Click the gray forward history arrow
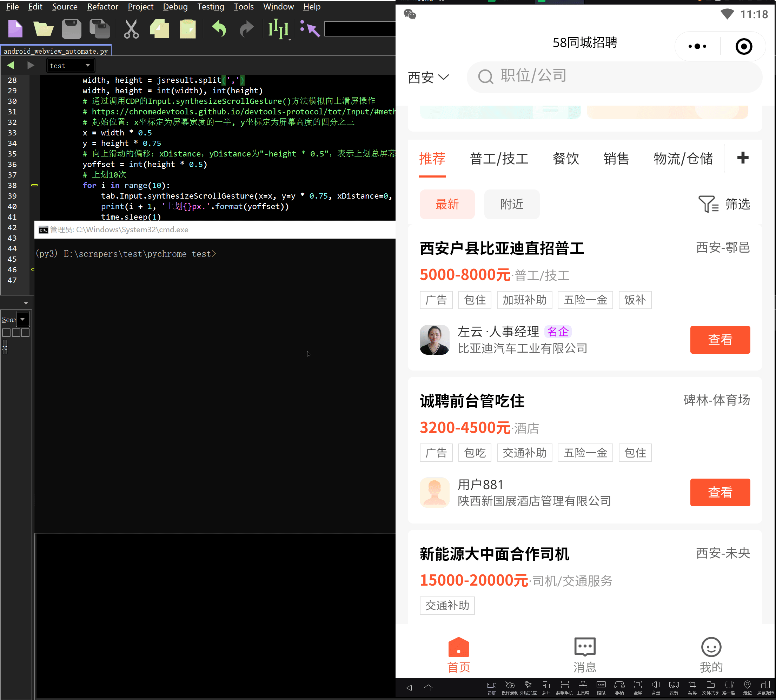Image resolution: width=776 pixels, height=700 pixels. pyautogui.click(x=31, y=65)
